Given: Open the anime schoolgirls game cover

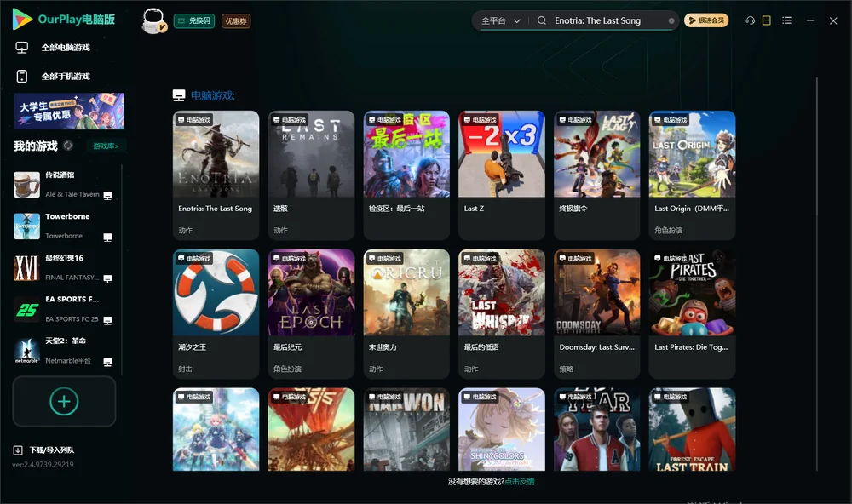Looking at the screenshot, I should tap(216, 429).
